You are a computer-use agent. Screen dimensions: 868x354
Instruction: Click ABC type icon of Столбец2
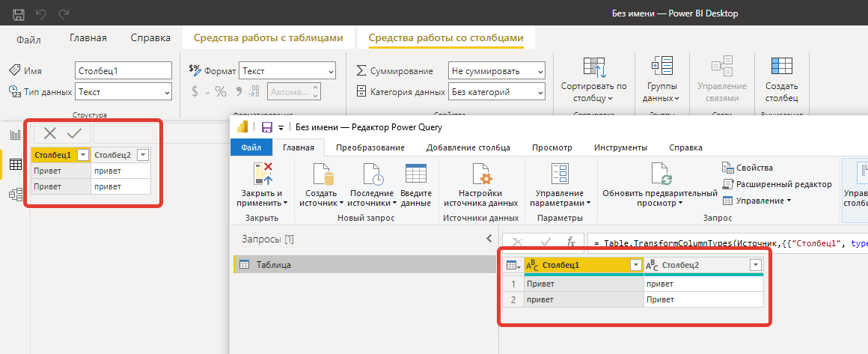[x=652, y=266]
